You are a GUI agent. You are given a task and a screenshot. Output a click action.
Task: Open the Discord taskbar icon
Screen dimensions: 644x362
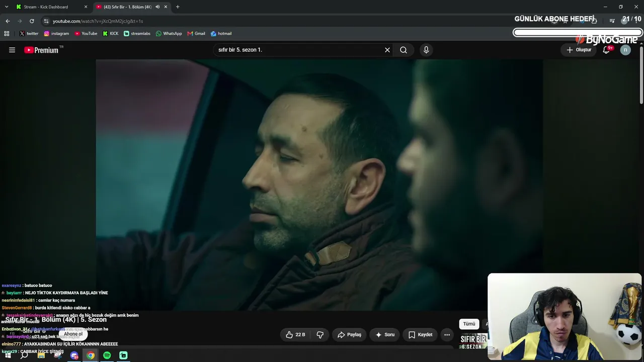click(x=74, y=355)
